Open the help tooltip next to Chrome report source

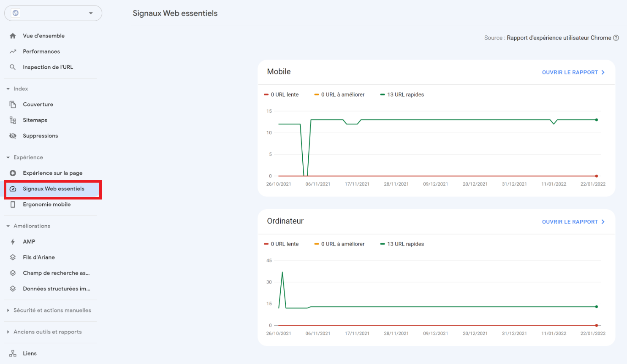point(616,38)
